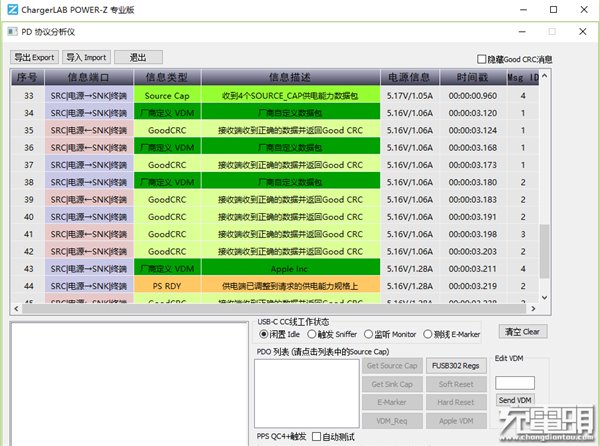This screenshot has height=446, width=600.
Task: Select row 33 Source Cap packet
Action: tap(290, 96)
